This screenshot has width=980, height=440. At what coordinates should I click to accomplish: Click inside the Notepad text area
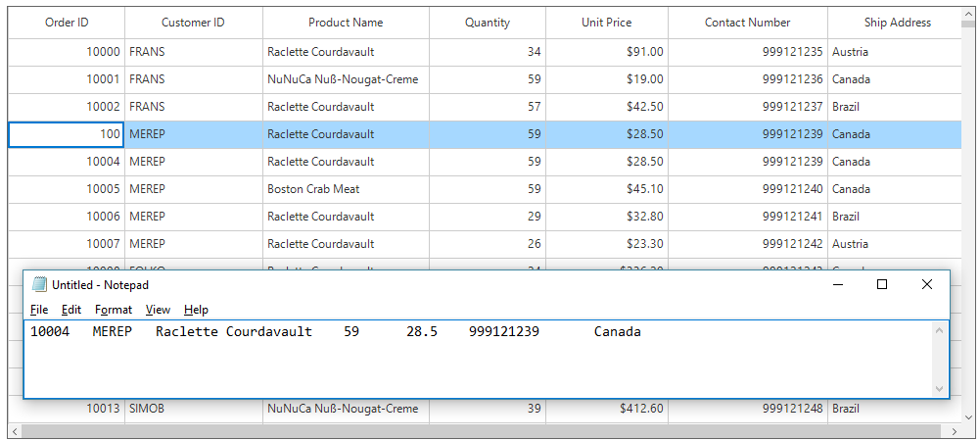pos(478,359)
